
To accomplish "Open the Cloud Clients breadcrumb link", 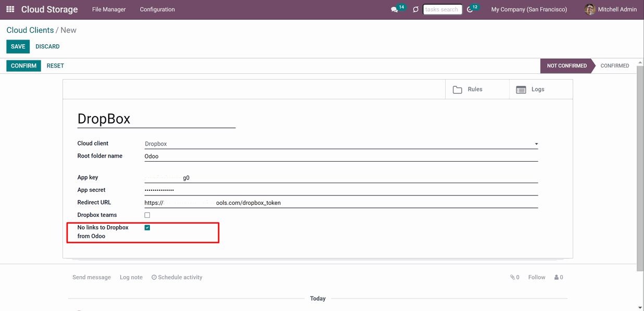I will (30, 30).
